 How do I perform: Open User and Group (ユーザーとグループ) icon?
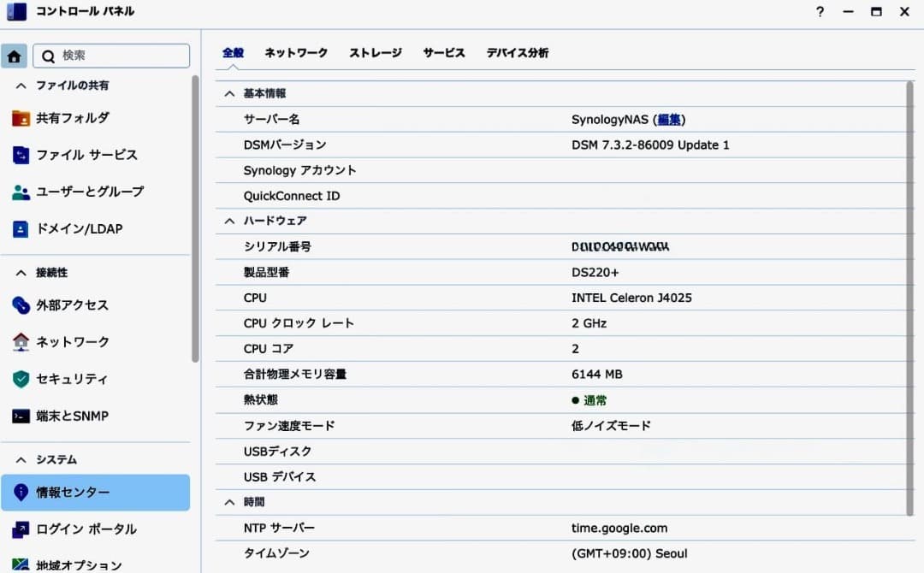pyautogui.click(x=21, y=192)
